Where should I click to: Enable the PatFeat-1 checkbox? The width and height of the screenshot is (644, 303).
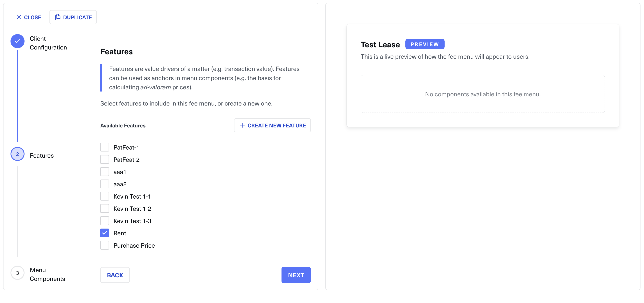coord(104,147)
